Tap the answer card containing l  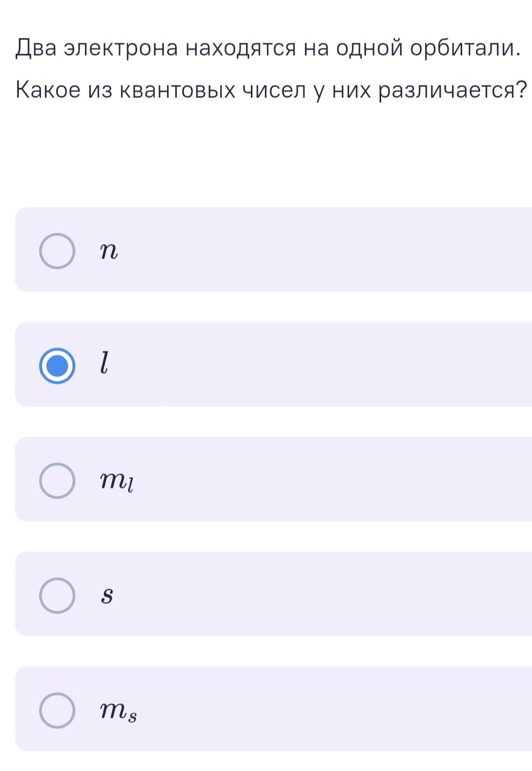pos(274,364)
